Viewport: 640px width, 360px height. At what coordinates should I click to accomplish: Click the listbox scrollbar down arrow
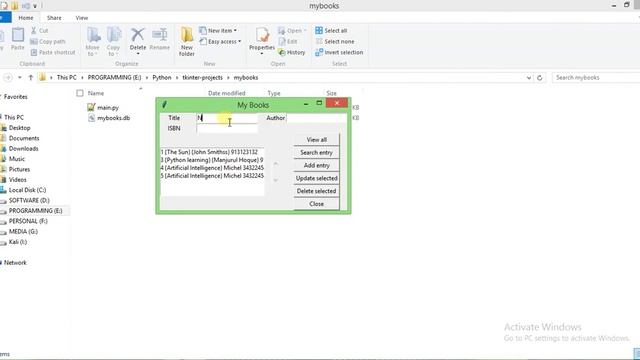coord(276,180)
